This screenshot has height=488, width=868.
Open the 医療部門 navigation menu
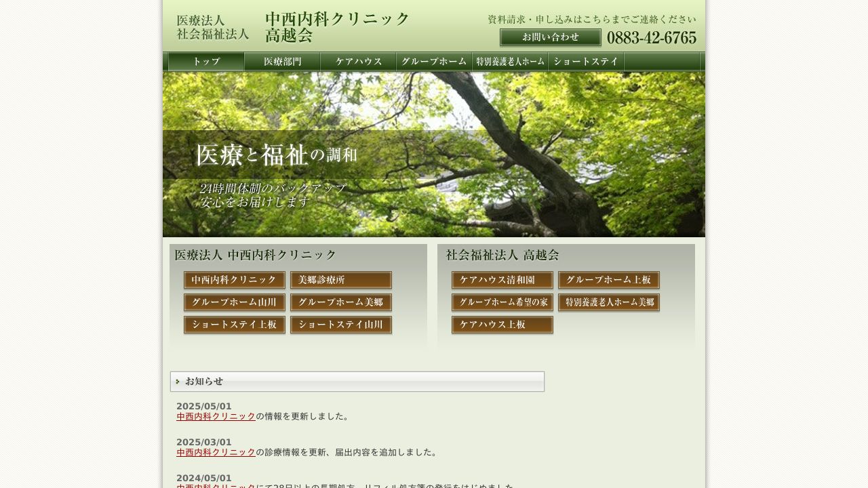283,62
